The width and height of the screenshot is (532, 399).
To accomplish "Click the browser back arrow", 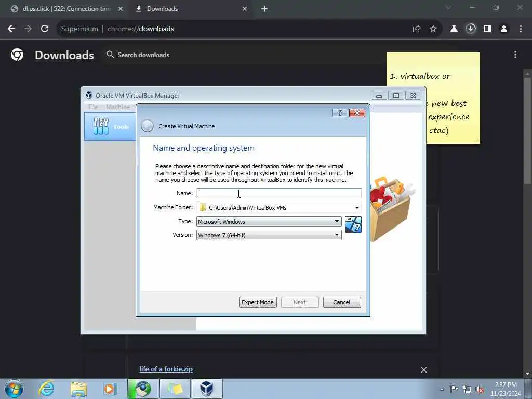I will coord(11,29).
